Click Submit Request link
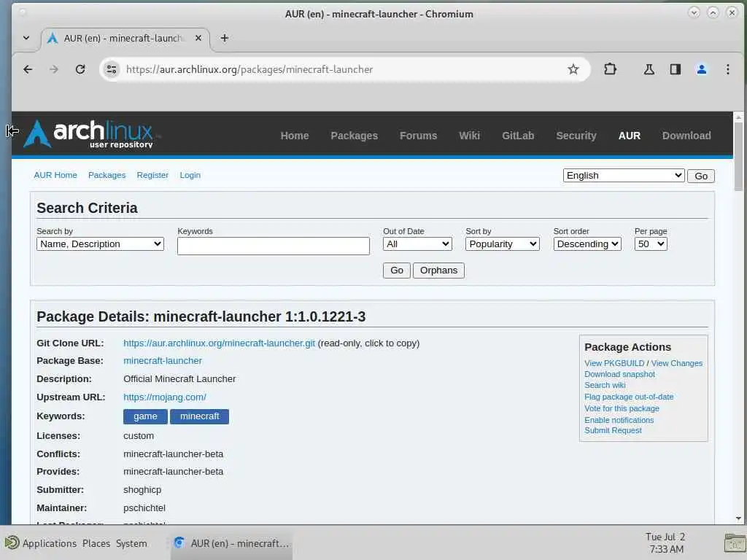 [x=613, y=430]
